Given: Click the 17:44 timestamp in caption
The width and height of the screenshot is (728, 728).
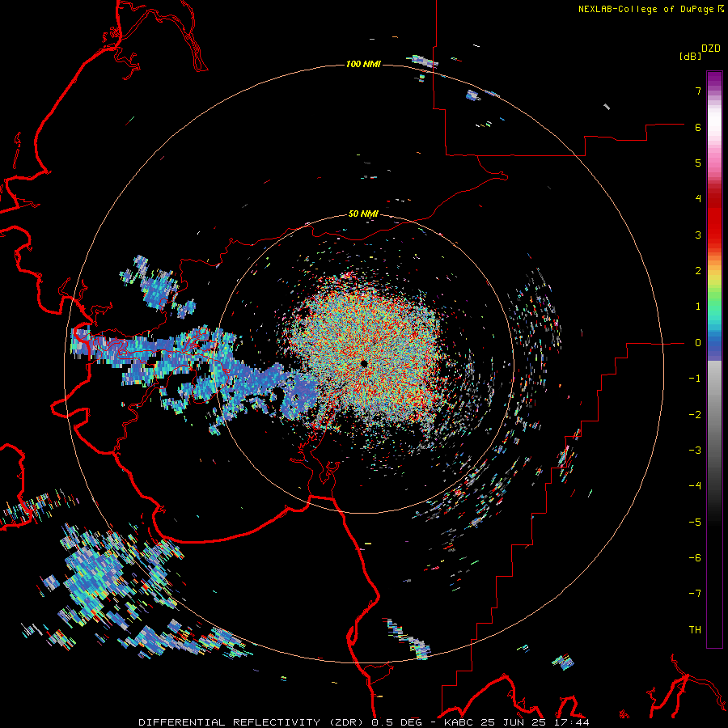Looking at the screenshot, I should pyautogui.click(x=572, y=722).
